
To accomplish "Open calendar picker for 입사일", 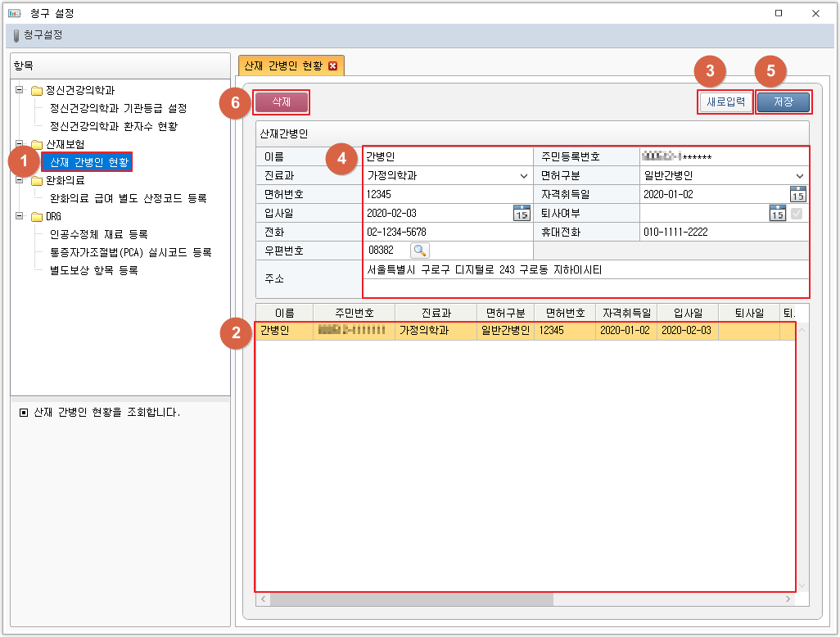I will coord(522,213).
